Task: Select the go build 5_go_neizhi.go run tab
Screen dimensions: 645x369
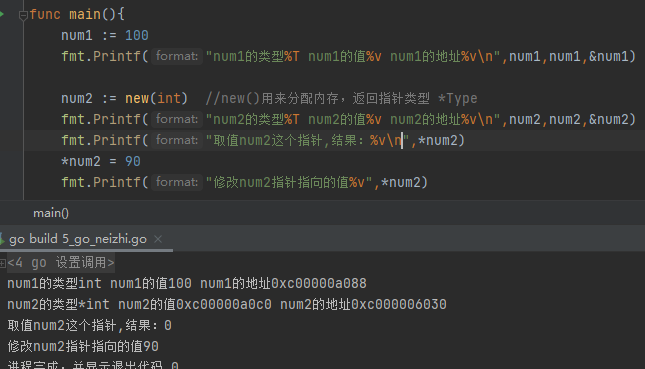Action: tap(78, 239)
